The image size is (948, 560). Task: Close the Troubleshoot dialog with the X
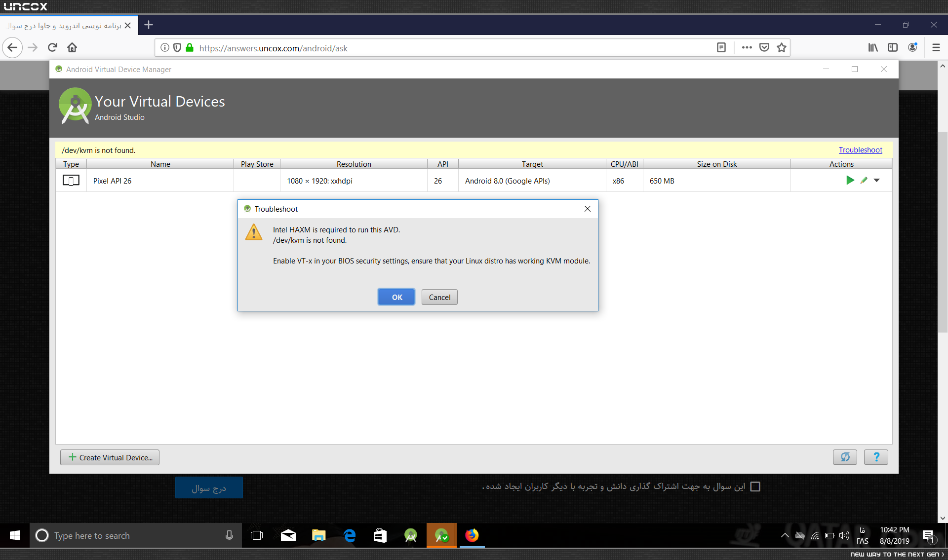point(588,209)
